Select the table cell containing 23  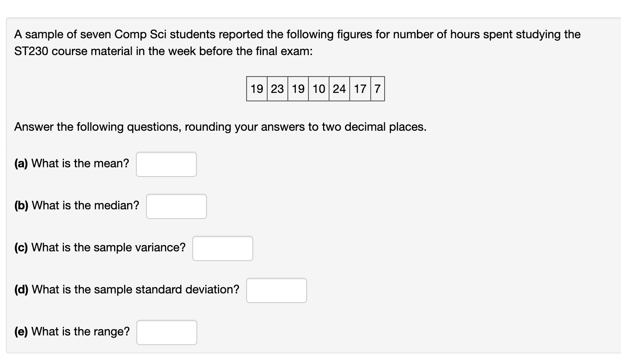(x=277, y=89)
